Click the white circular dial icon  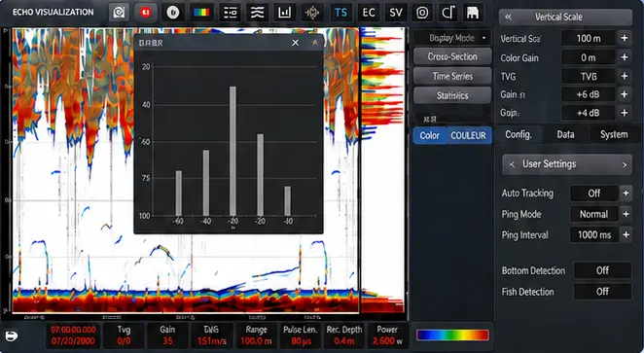pyautogui.click(x=172, y=13)
